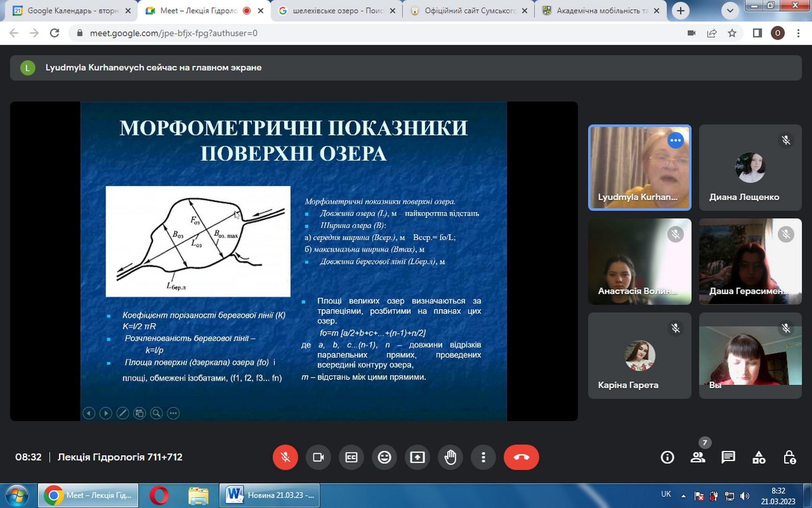Viewport: 812px width, 508px height.
Task: Expand the Chrome tab search dropdown
Action: pos(730,10)
